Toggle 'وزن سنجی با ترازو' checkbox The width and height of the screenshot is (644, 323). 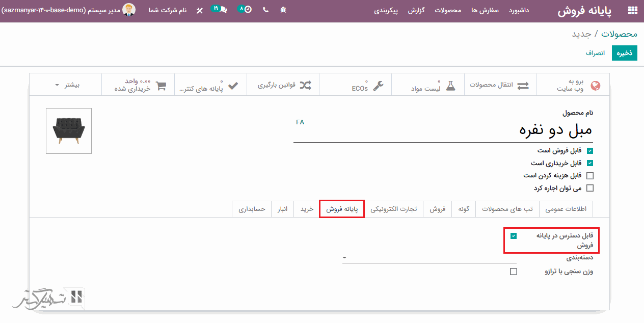pyautogui.click(x=514, y=272)
